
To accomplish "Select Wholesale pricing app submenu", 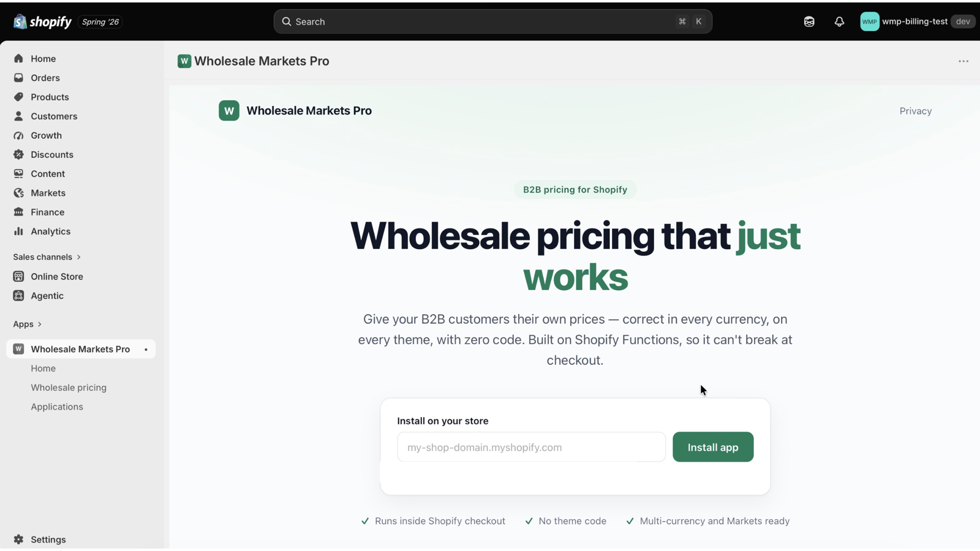I will (x=69, y=388).
